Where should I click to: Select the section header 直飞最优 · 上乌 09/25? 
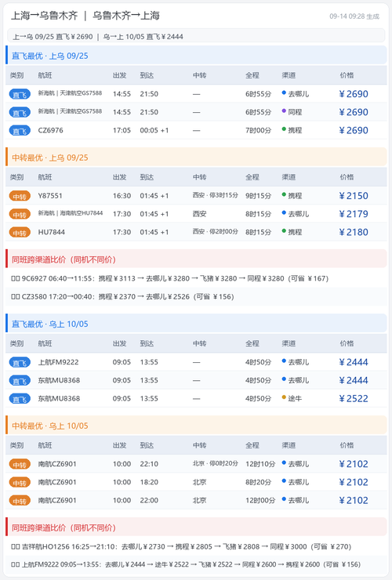coord(196,56)
